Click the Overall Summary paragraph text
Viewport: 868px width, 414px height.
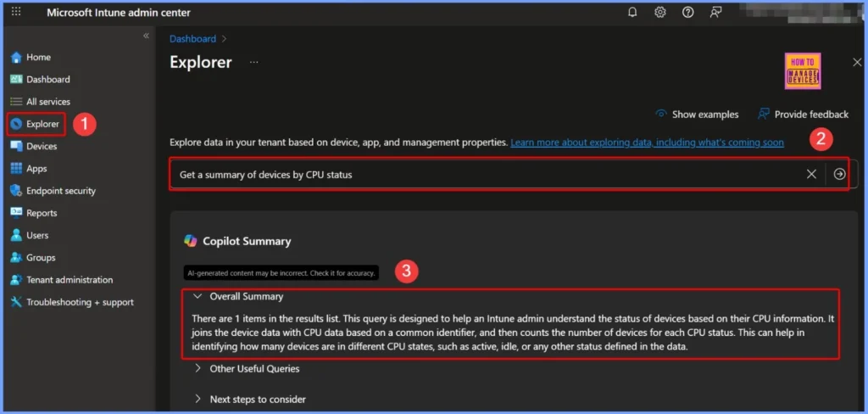pos(513,333)
